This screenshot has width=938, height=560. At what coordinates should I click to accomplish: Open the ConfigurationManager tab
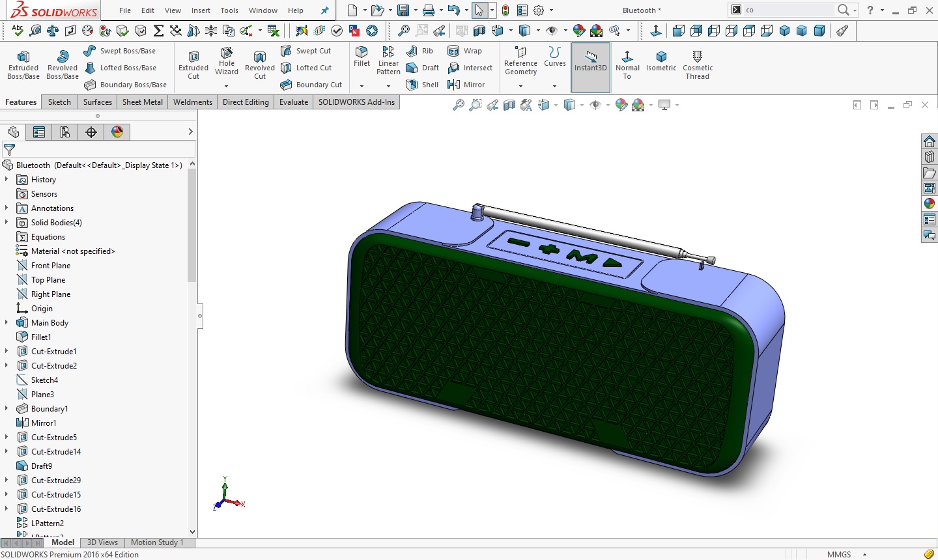[65, 132]
